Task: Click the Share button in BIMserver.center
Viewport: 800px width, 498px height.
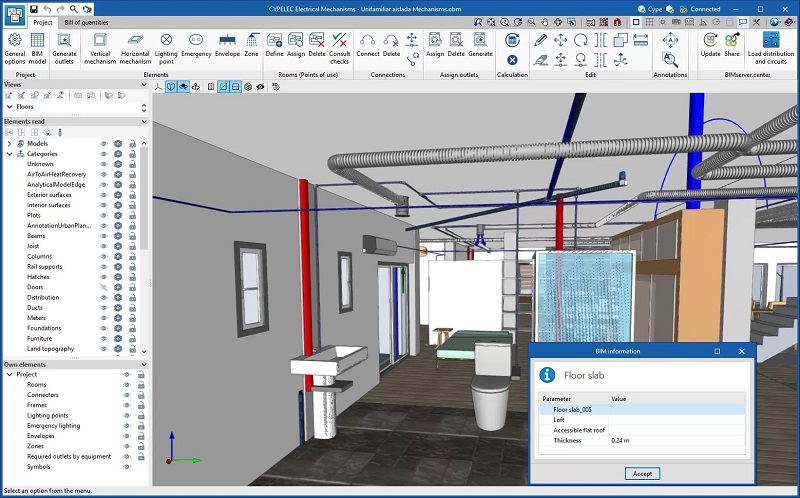Action: pyautogui.click(x=732, y=46)
